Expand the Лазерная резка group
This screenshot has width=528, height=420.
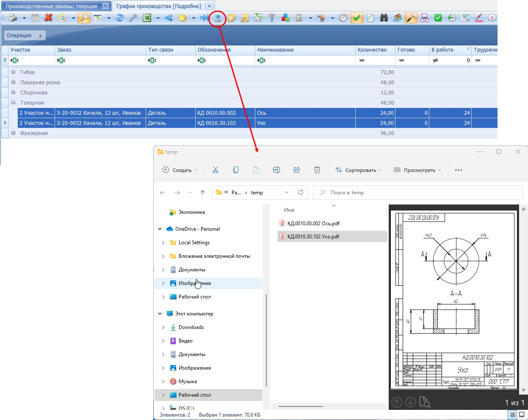point(14,82)
